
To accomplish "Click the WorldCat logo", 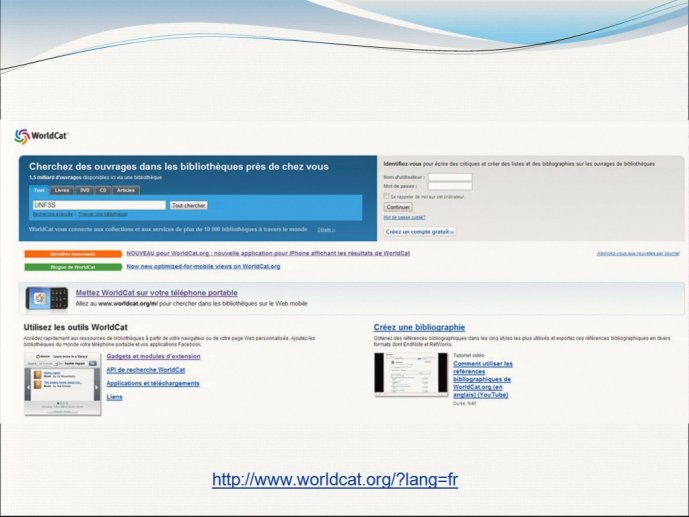I will [41, 136].
